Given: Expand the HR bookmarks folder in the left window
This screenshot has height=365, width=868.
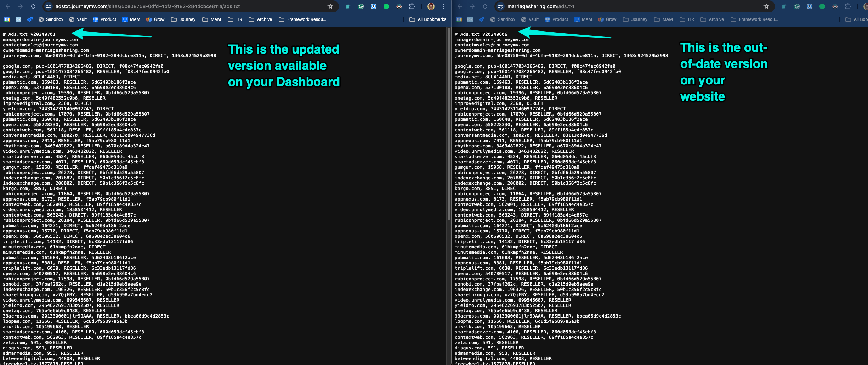Looking at the screenshot, I should 235,19.
